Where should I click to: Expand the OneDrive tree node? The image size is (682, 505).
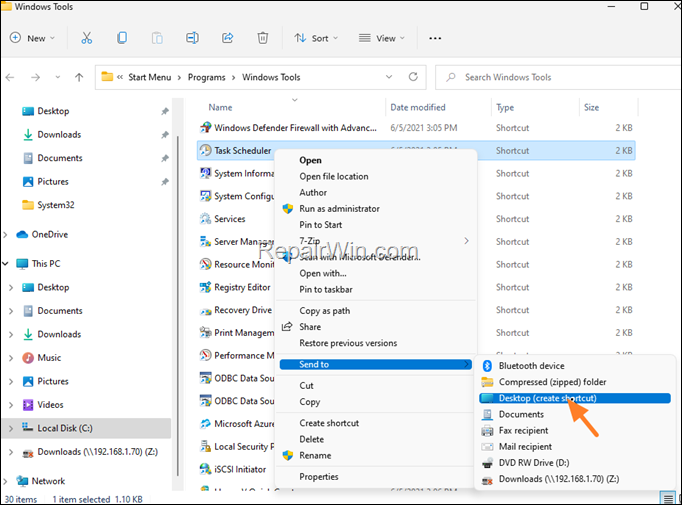click(5, 235)
